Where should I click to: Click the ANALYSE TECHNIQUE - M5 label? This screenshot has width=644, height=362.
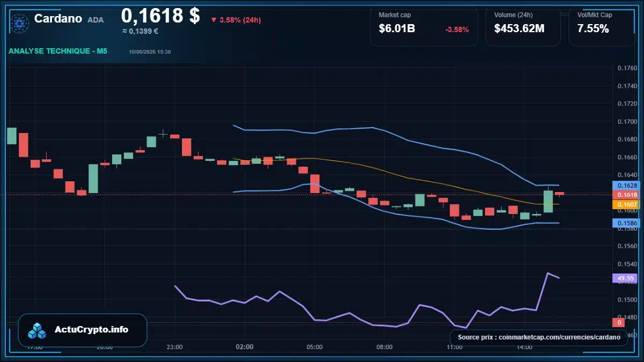coord(58,51)
